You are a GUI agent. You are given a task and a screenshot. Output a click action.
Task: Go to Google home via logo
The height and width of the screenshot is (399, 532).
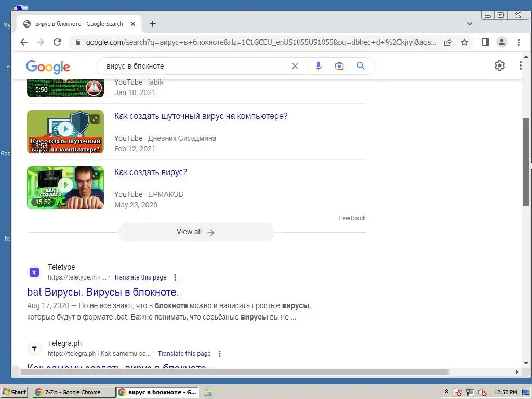48,67
